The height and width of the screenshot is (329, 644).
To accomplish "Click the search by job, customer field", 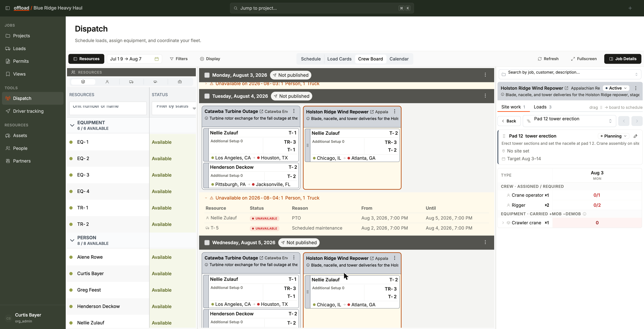I will pos(570,74).
